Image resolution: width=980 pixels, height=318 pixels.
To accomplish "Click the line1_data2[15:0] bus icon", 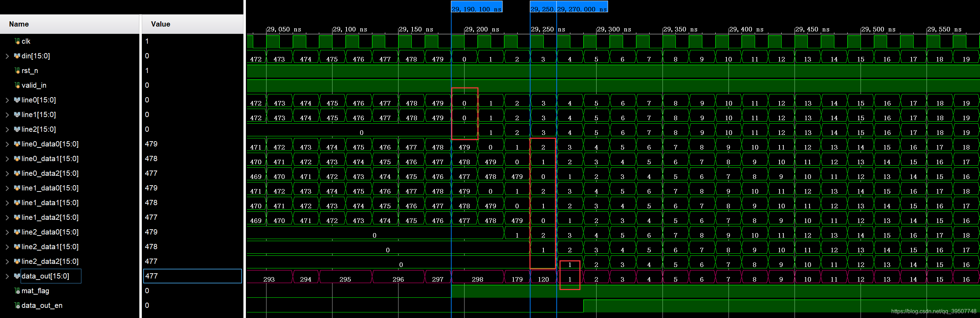I will point(17,217).
